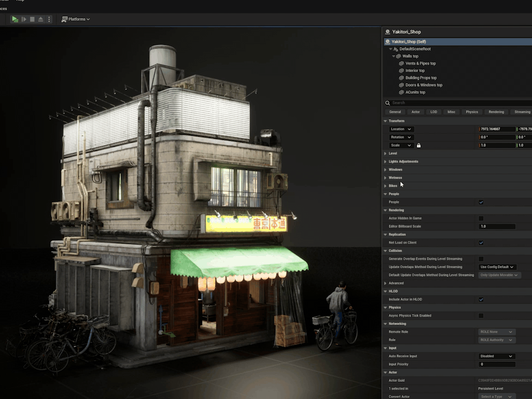Click the Eject button icon
Screen dimensions: 532x399
tap(41, 19)
